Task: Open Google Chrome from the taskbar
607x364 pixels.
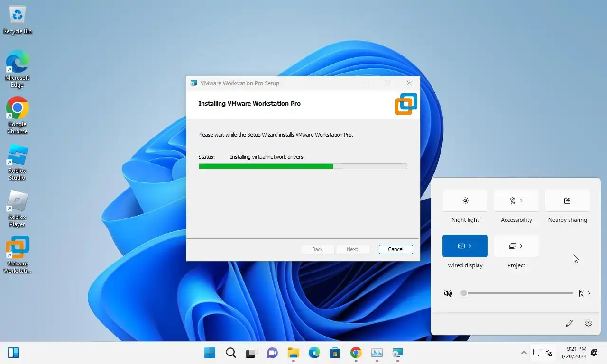Action: 356,353
